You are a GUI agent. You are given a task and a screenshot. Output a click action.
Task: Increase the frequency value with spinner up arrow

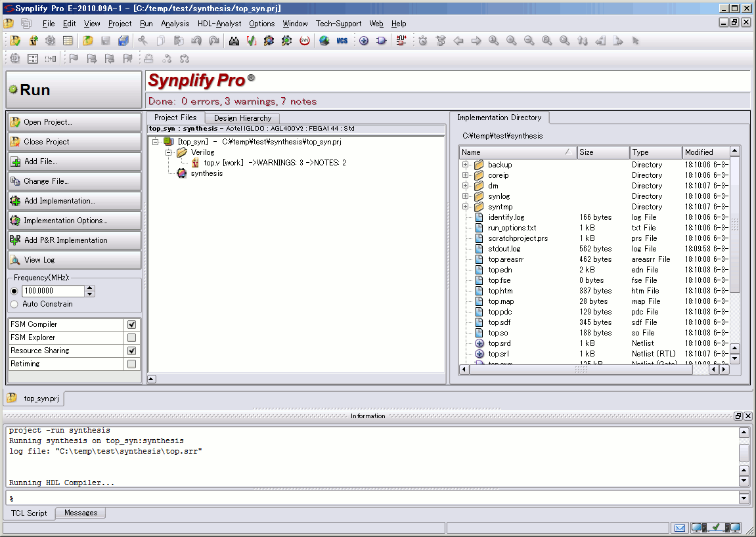tap(90, 288)
